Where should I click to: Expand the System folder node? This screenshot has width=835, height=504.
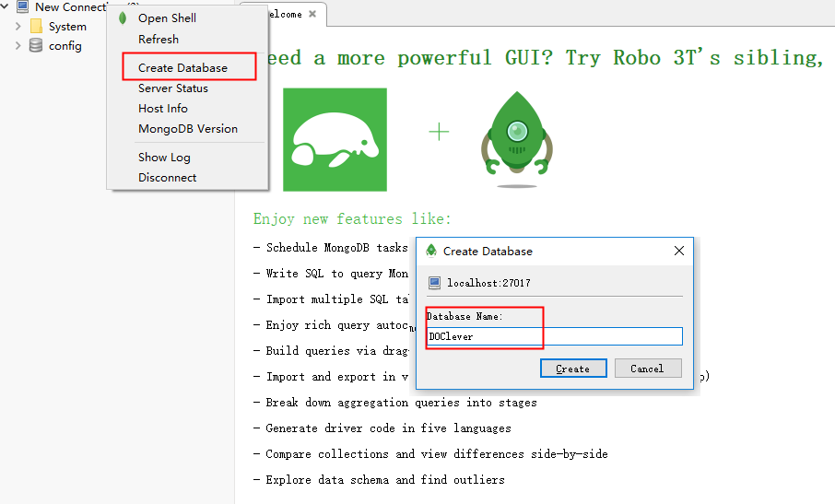18,26
